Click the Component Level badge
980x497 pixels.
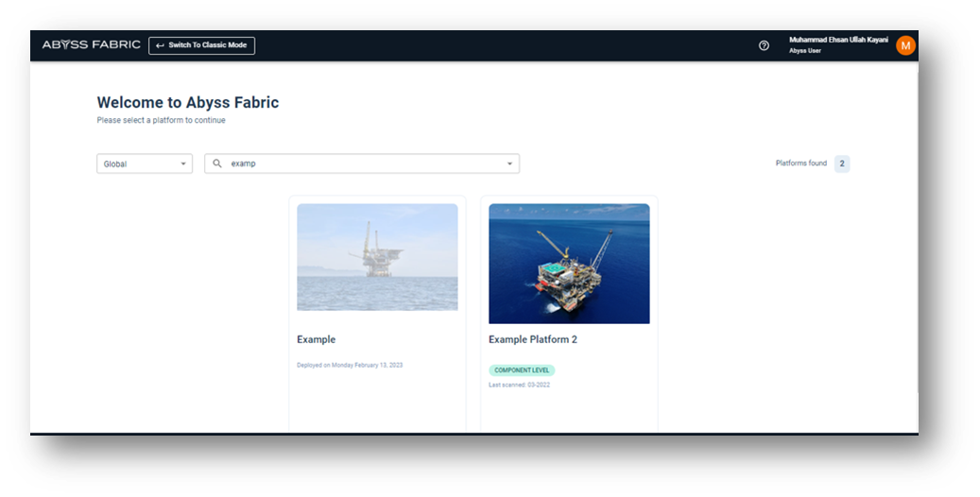coord(522,370)
